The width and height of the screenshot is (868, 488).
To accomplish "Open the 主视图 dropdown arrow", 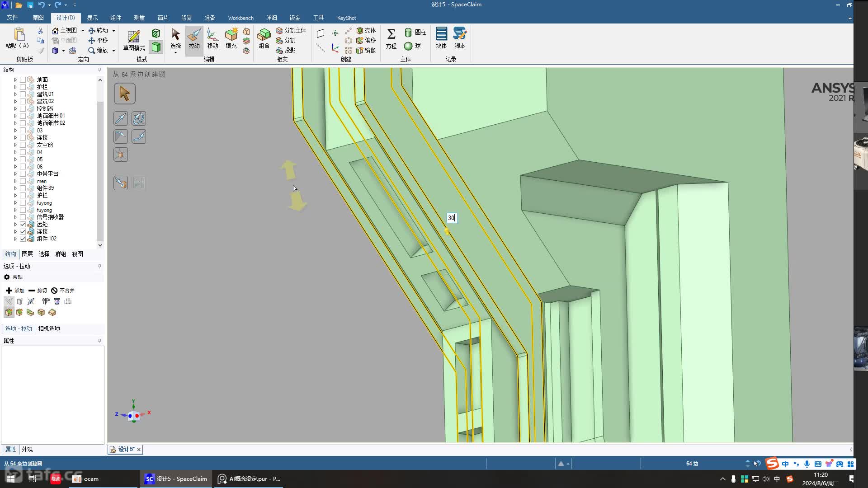I will point(83,31).
